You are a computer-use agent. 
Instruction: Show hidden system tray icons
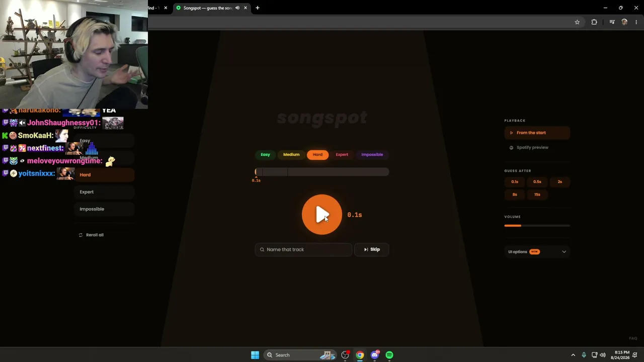tap(573, 355)
